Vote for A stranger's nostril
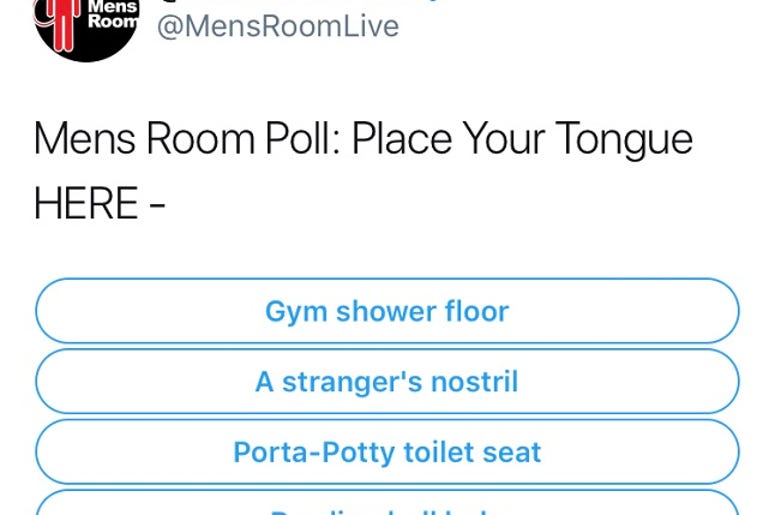The image size is (775, 515). (388, 381)
